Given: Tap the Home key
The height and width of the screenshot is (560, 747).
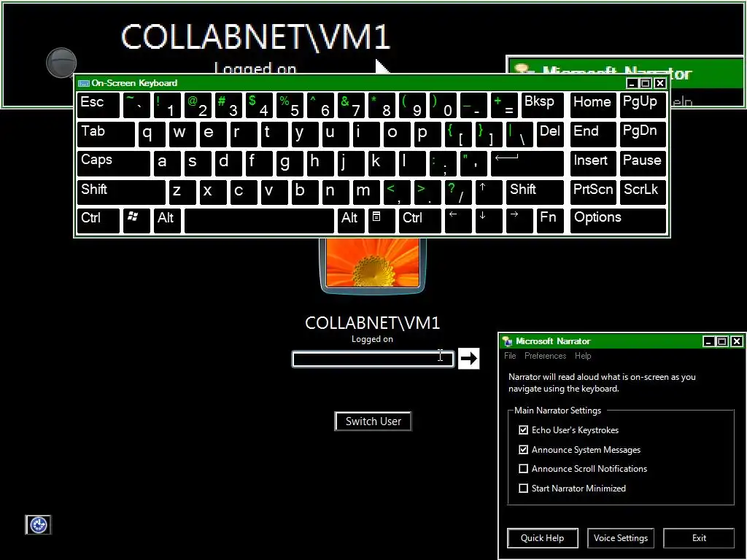Looking at the screenshot, I should pos(593,105).
